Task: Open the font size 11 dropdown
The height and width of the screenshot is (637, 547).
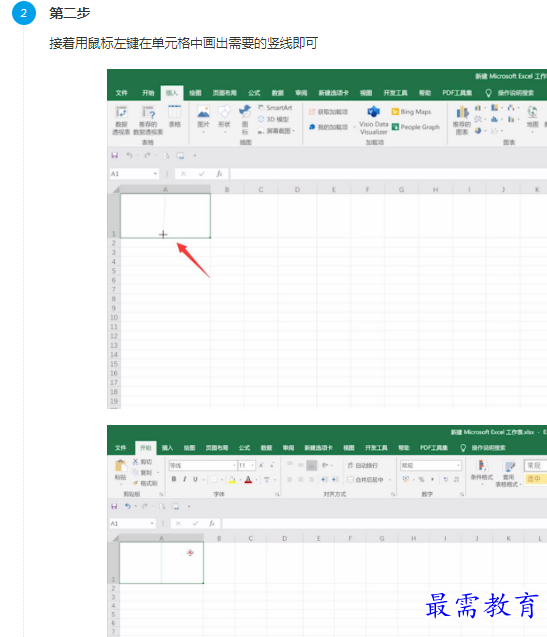Action: pyautogui.click(x=253, y=465)
